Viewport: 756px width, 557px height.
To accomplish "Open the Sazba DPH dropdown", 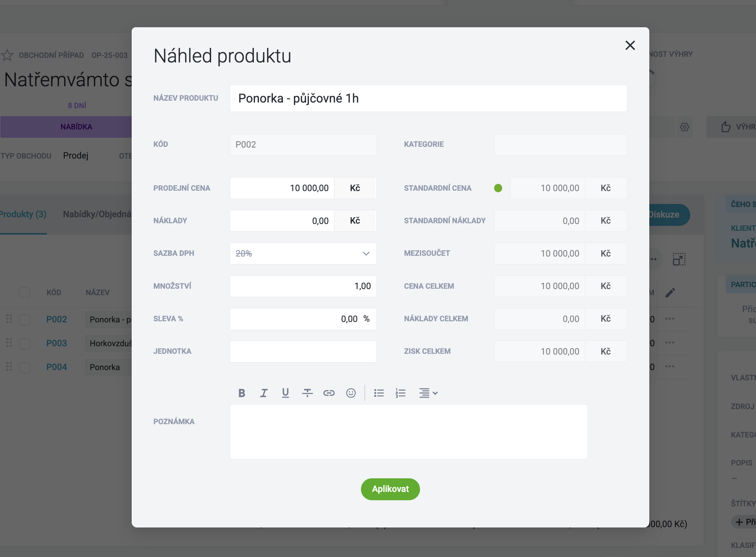I will click(303, 254).
